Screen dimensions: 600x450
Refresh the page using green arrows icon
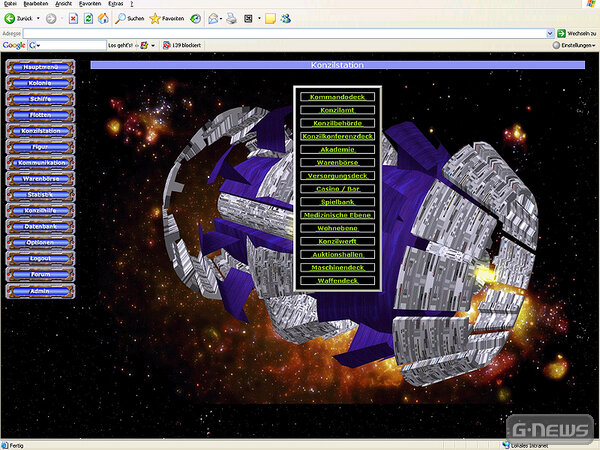(x=88, y=18)
